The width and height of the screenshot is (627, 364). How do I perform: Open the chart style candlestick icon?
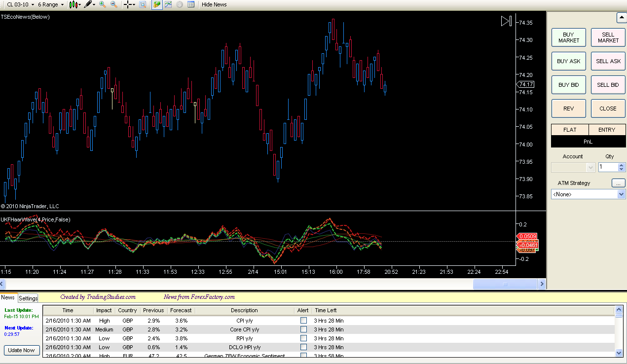[x=74, y=4]
